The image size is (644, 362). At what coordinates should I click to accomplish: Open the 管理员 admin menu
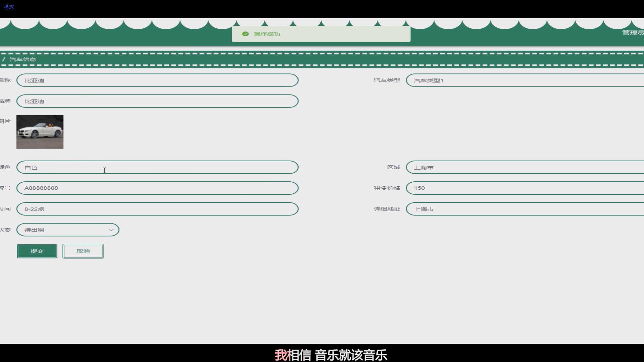pos(633,33)
